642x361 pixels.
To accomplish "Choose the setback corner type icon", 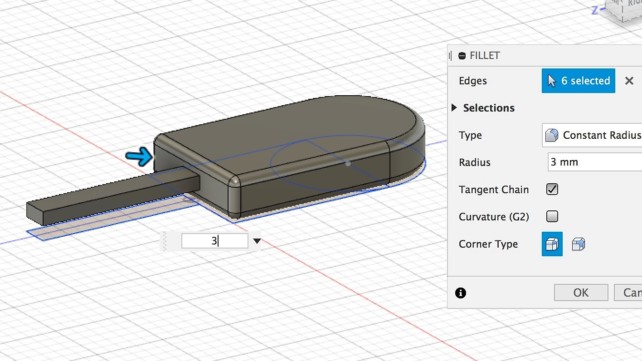I will pos(578,244).
